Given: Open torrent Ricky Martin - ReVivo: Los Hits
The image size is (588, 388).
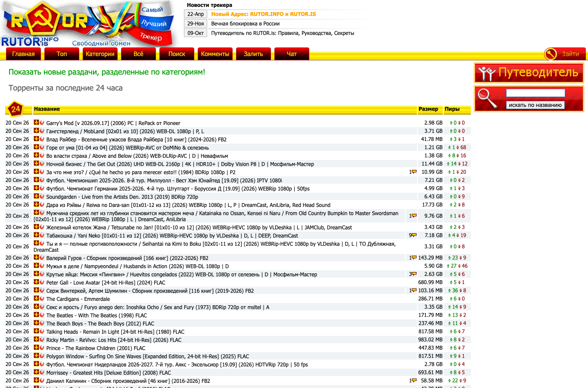Looking at the screenshot, I should coord(114,340).
